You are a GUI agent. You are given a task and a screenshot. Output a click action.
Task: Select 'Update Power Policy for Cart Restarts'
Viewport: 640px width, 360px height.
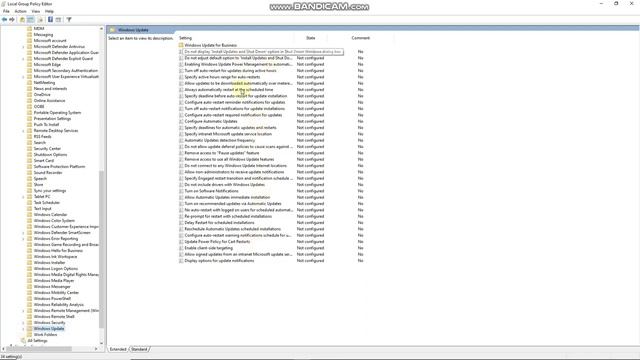(217, 242)
